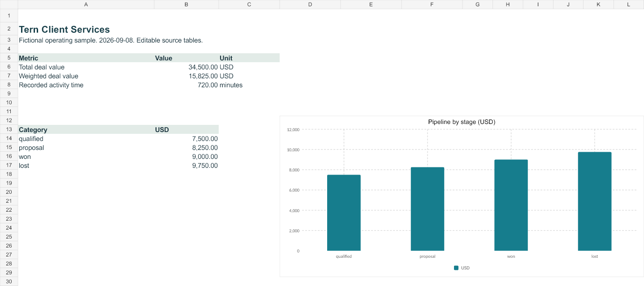Select the 720.00 value cell
Screen dimensions: 644x286
pos(186,85)
